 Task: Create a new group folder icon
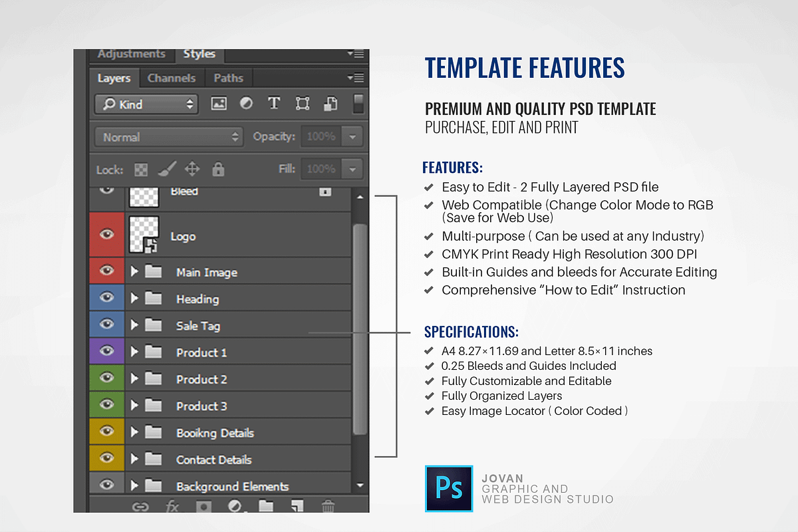tap(266, 506)
